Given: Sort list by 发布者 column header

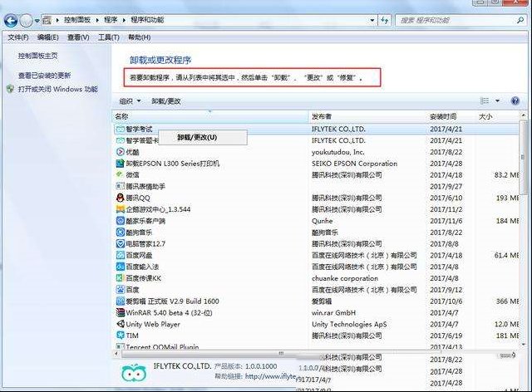Looking at the screenshot, I should [367, 116].
